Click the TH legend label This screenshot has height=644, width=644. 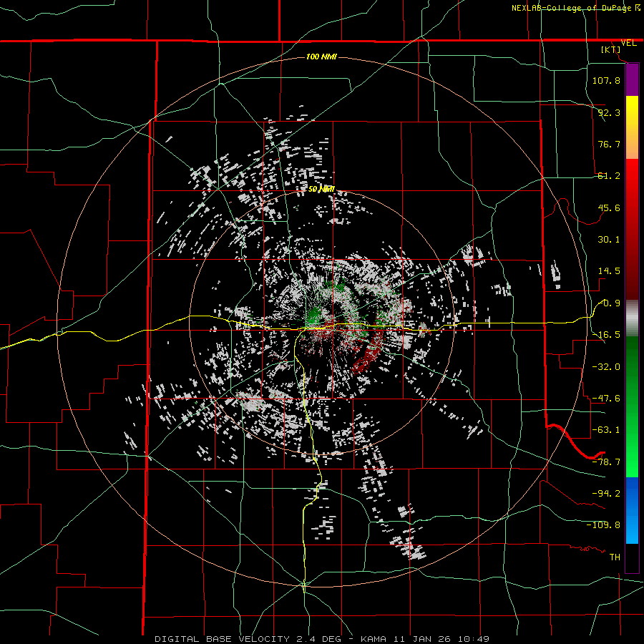[x=615, y=557]
